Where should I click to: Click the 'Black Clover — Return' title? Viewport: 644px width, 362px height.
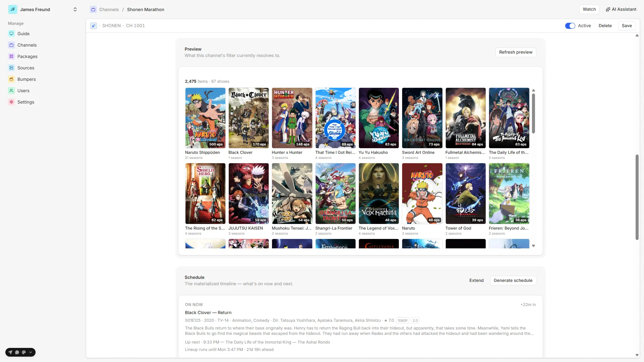point(208,313)
